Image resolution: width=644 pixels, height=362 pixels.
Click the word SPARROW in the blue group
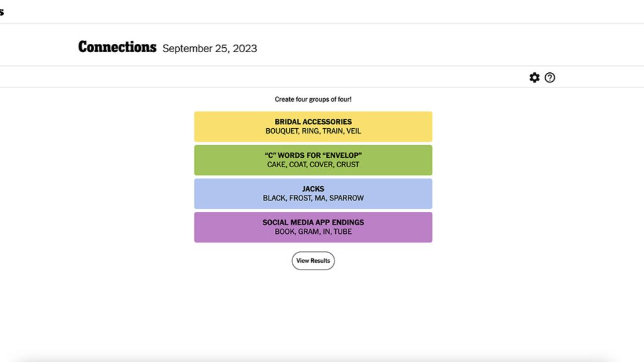(347, 198)
